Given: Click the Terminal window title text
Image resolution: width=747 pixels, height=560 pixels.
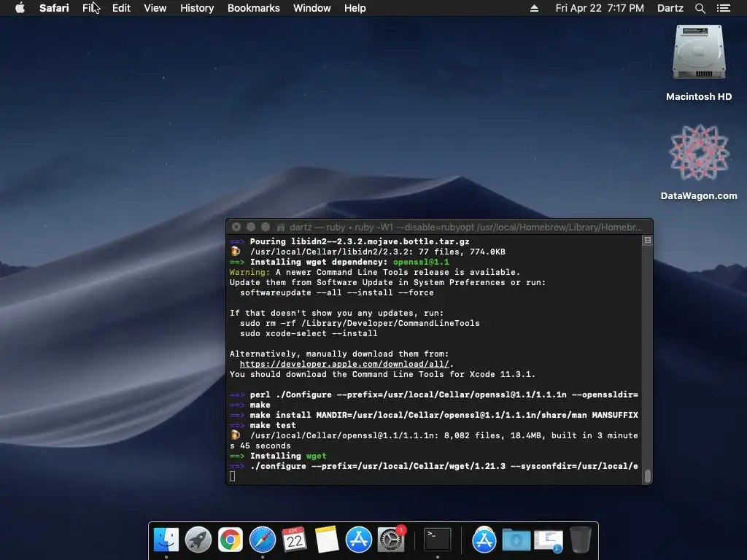Looking at the screenshot, I should pyautogui.click(x=465, y=227).
